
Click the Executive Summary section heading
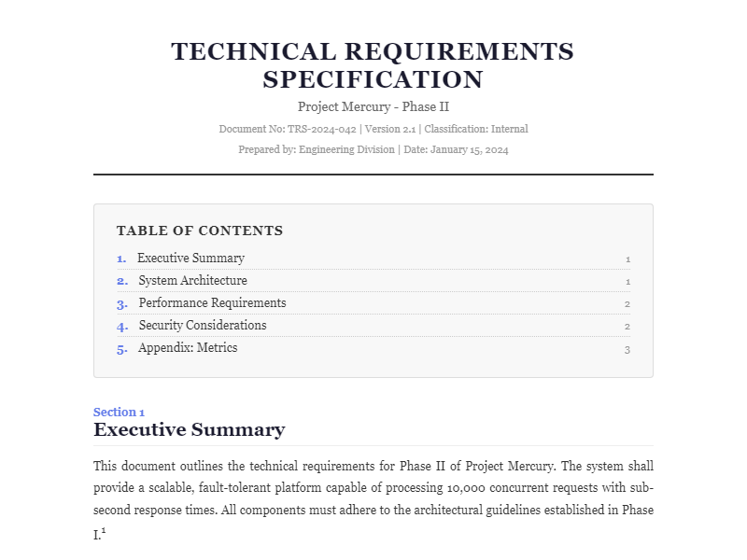click(x=189, y=429)
